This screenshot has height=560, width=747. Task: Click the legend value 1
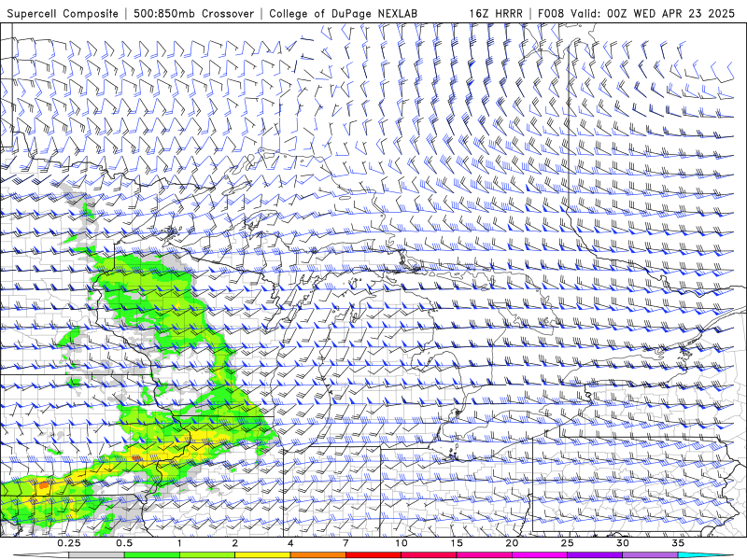(179, 543)
